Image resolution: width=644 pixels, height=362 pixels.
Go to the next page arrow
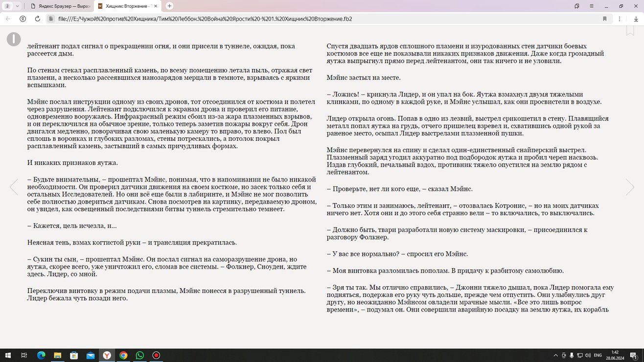coord(630,187)
